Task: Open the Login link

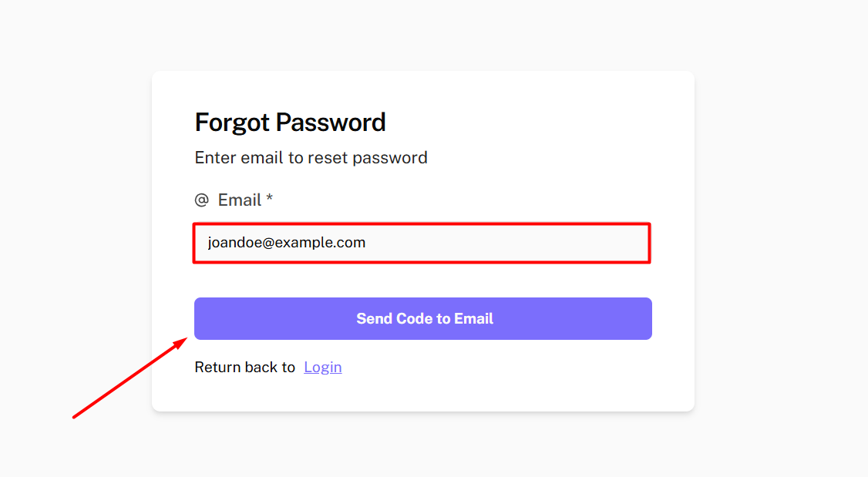Action: point(323,368)
